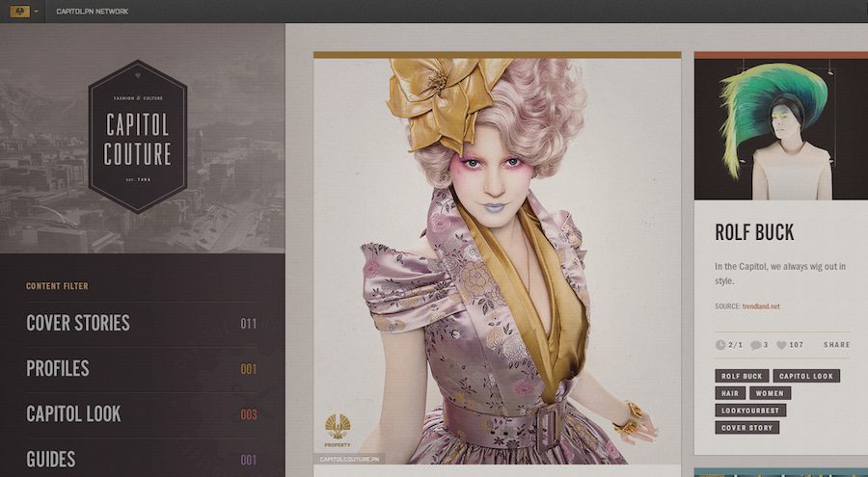
Task: Select the ROLF BUCK tag
Action: tap(742, 376)
